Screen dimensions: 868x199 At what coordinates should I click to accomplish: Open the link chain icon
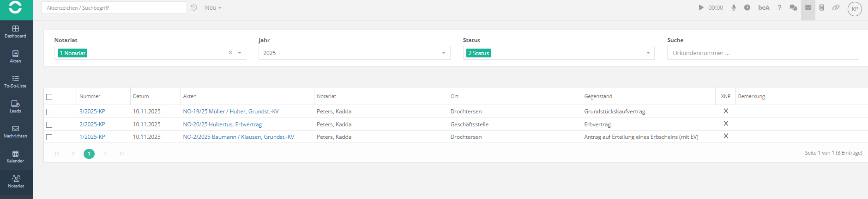coord(836,7)
